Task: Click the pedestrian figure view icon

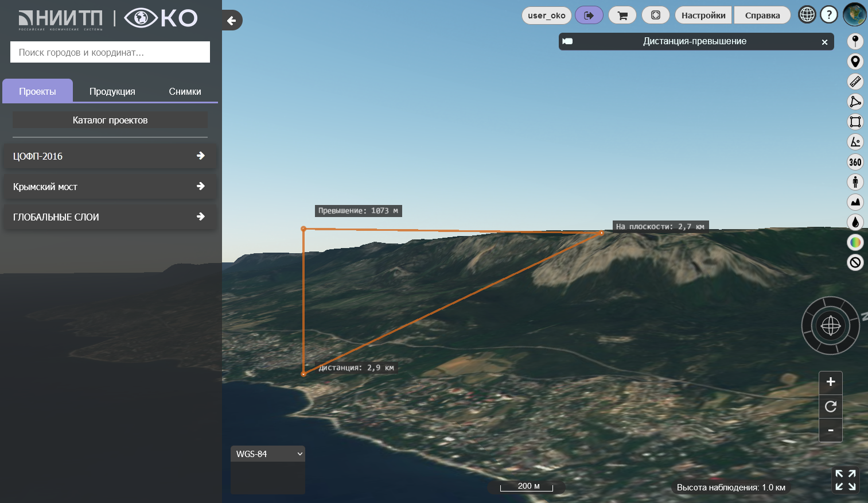Action: [855, 182]
